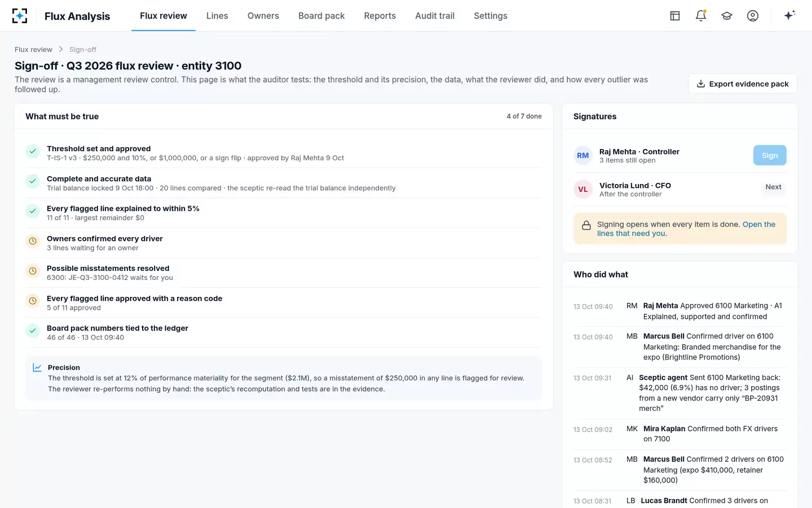Click pending clock icon for Owners confirmed every driver
The height and width of the screenshot is (508, 812).
coord(33,241)
